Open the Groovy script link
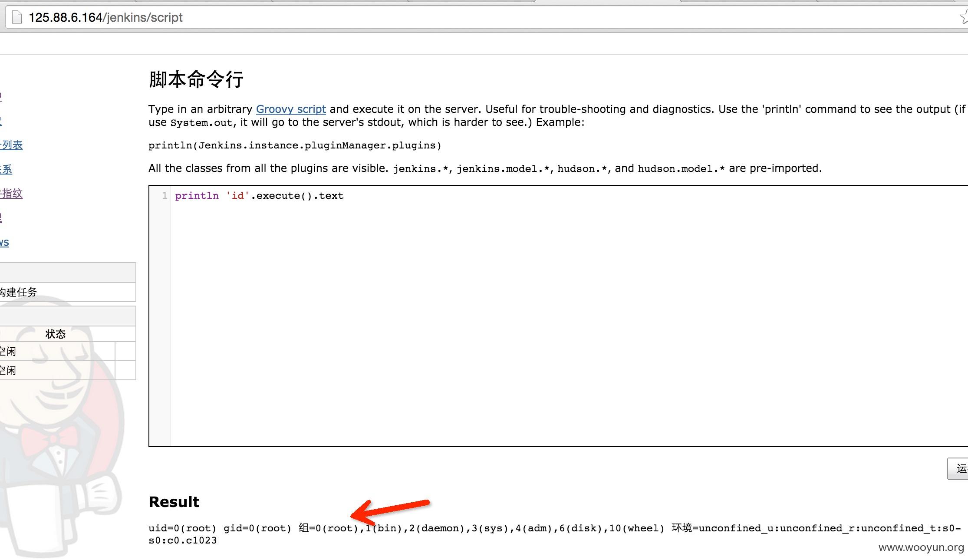Viewport: 968px width, 560px height. 291,109
